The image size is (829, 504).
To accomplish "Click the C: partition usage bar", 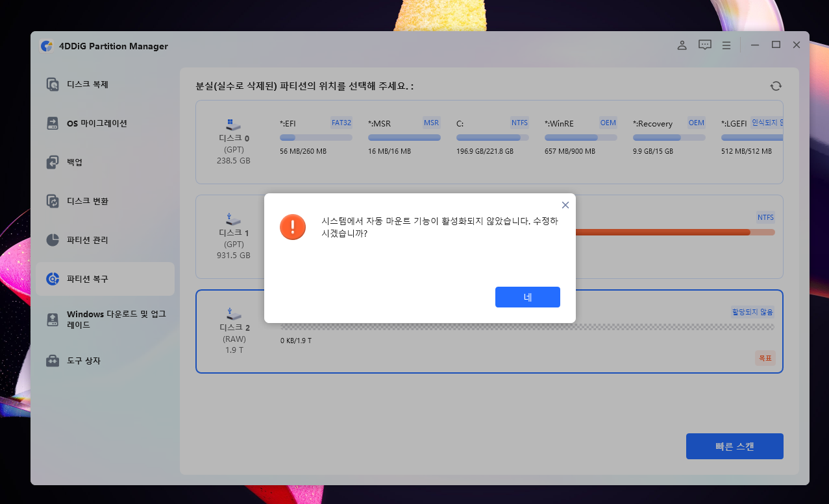I will [493, 138].
